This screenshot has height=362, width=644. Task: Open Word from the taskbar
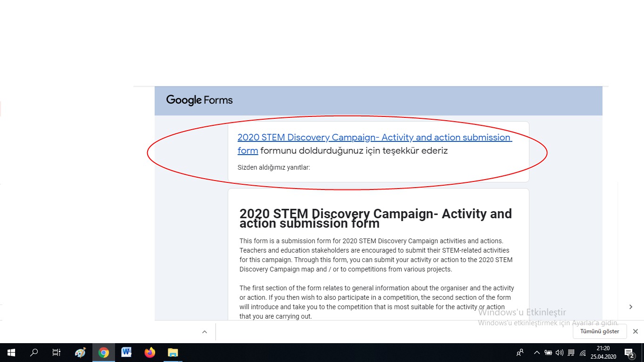[126, 353]
